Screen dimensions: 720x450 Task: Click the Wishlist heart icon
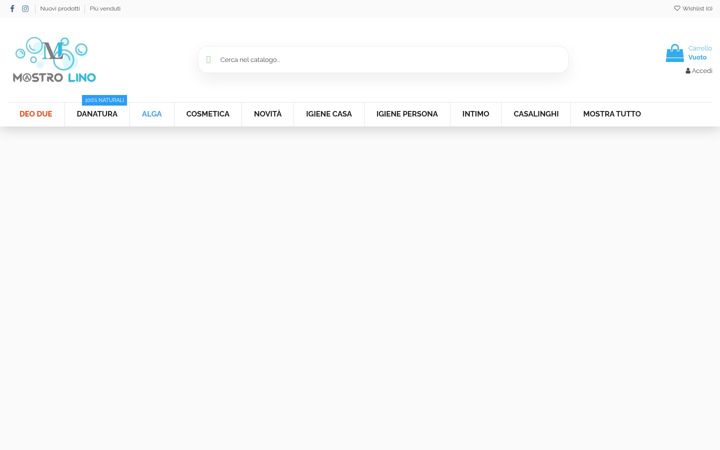coord(677,8)
